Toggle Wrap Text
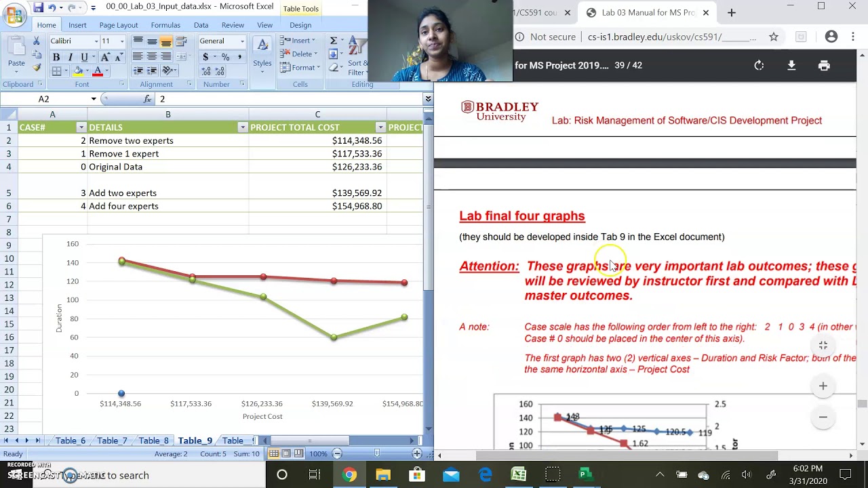 click(x=181, y=42)
